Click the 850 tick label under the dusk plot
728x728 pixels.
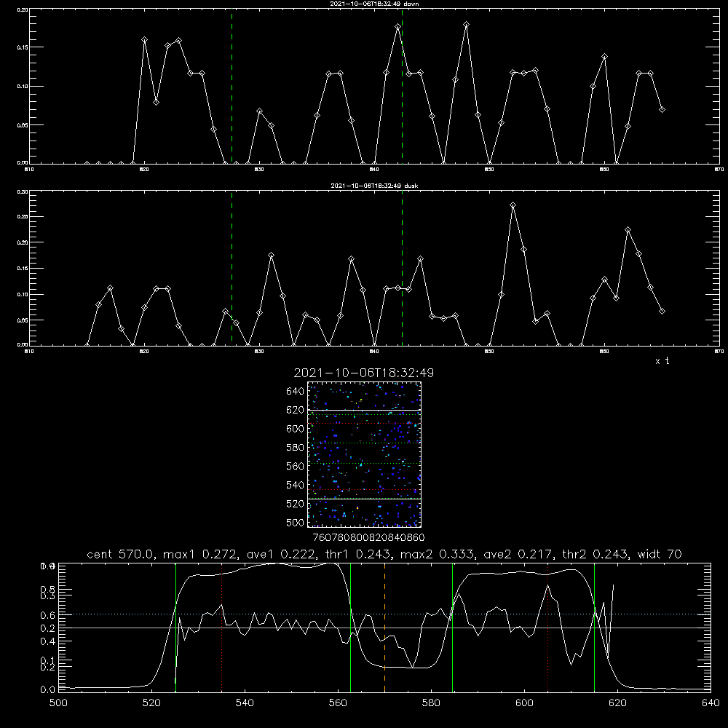click(x=489, y=352)
